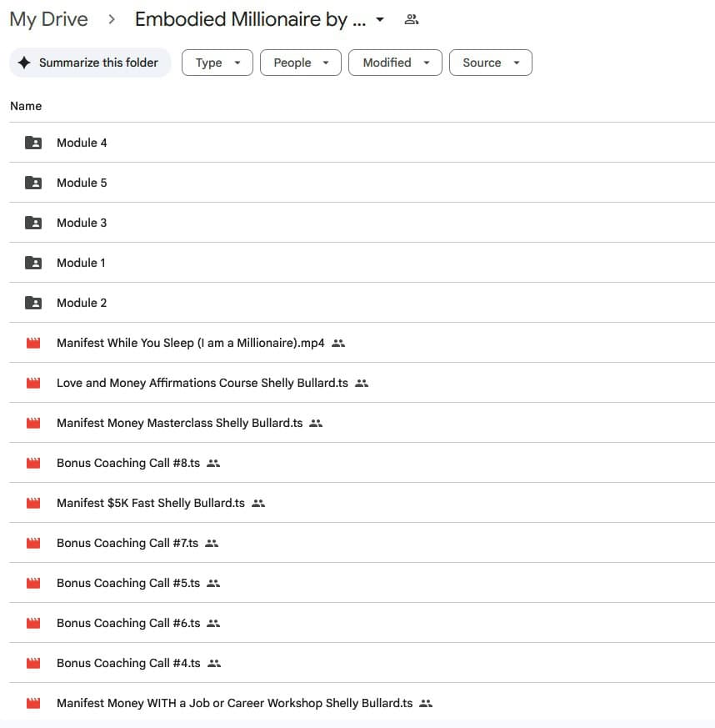This screenshot has width=715, height=728.
Task: Click the video icon for Love and Money Affirmations
Action: click(33, 383)
